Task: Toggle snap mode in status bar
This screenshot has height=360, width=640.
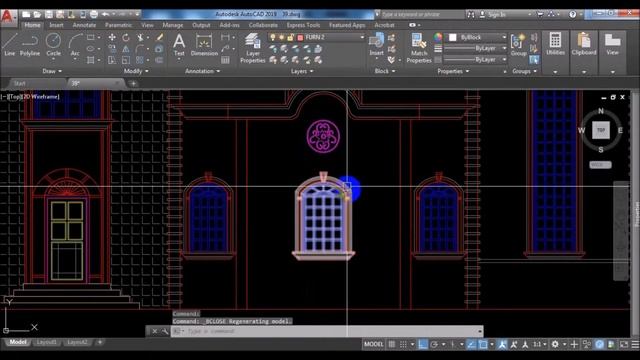Action: coord(403,344)
